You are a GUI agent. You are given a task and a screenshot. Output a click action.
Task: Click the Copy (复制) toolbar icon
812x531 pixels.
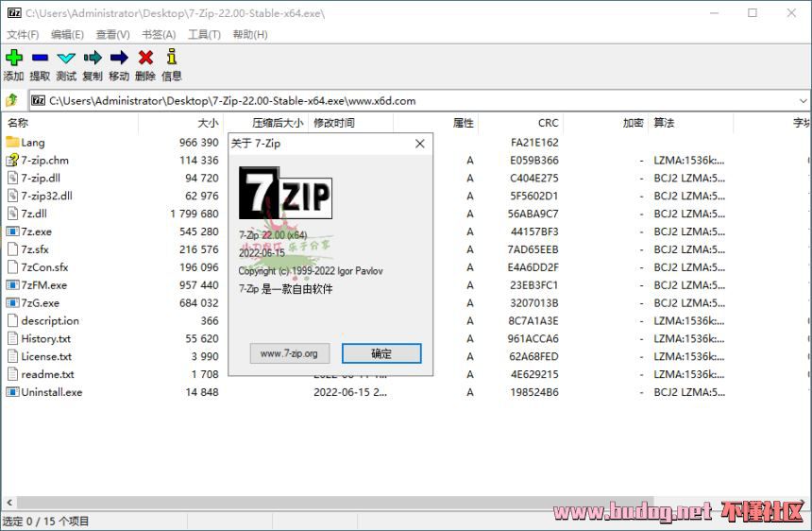(93, 59)
